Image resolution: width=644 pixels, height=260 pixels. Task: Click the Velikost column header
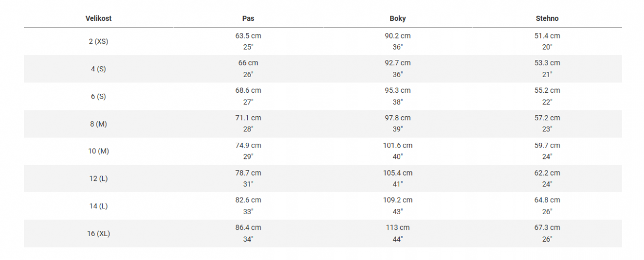tap(99, 18)
